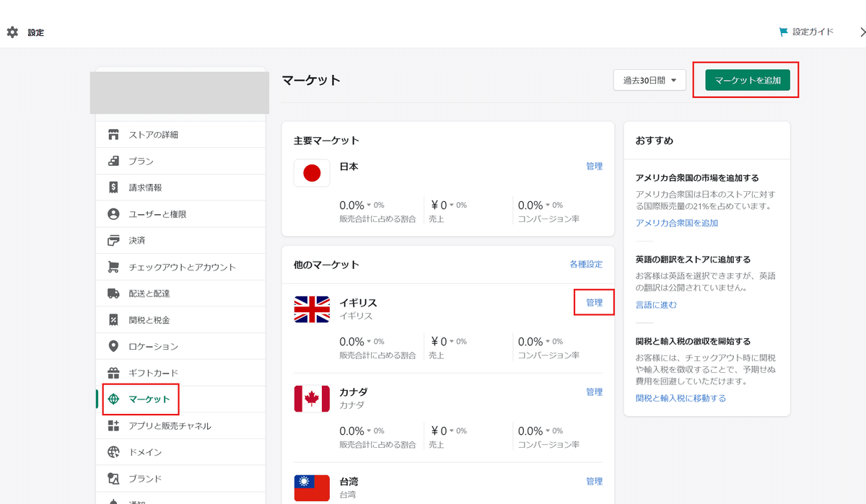Click the 決済 card icon in sidebar
The image size is (866, 504).
pos(113,240)
